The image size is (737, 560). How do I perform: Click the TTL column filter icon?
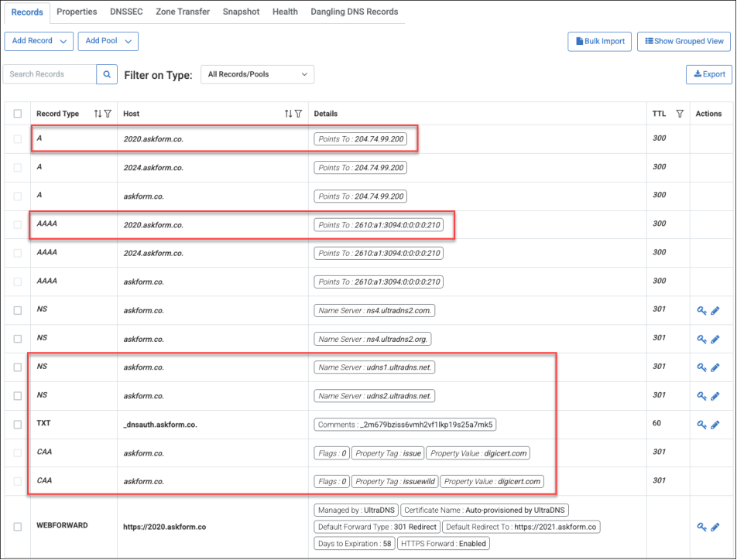(x=680, y=114)
